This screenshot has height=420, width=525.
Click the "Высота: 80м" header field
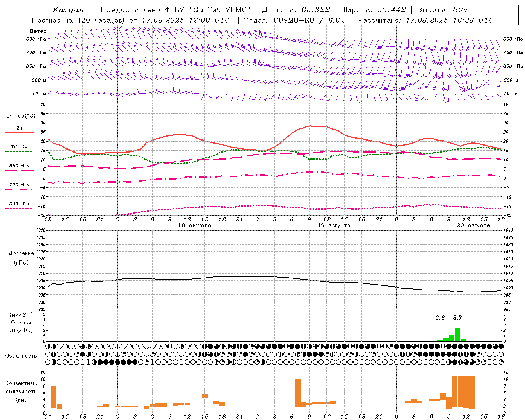tap(443, 10)
